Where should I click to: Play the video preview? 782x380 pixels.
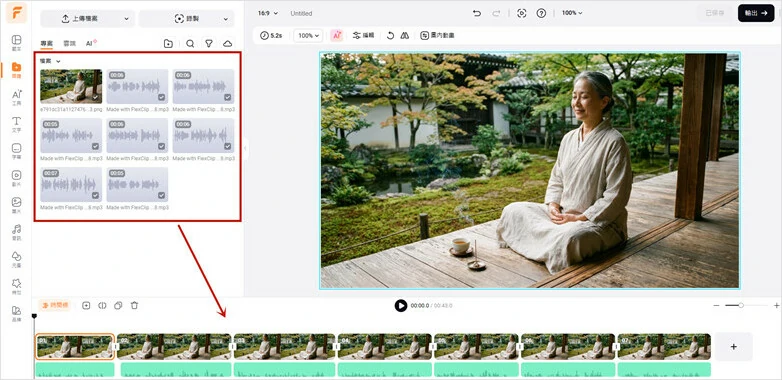click(x=401, y=306)
